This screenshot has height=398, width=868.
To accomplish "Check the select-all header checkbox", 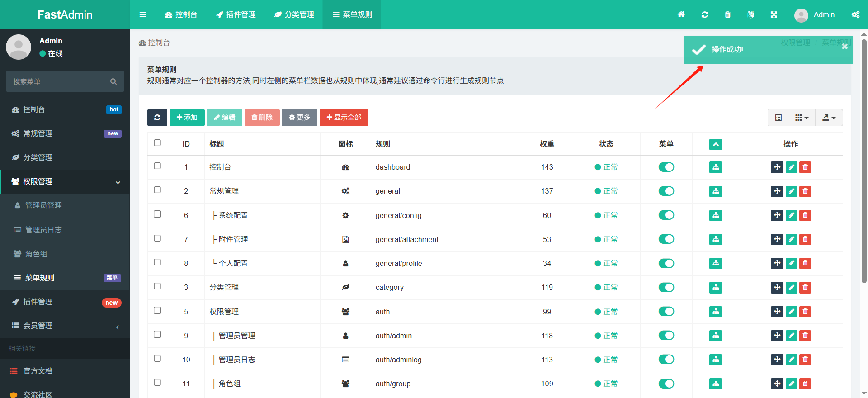I will [157, 143].
